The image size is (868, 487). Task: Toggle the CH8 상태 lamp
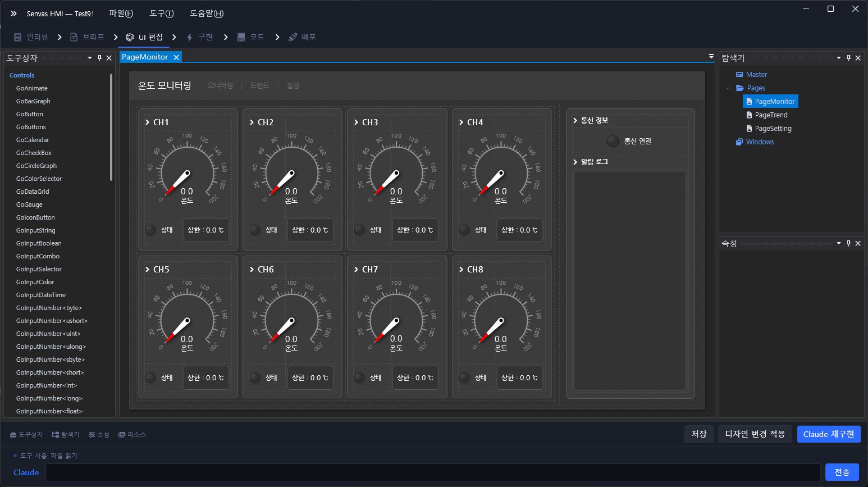tap(464, 377)
